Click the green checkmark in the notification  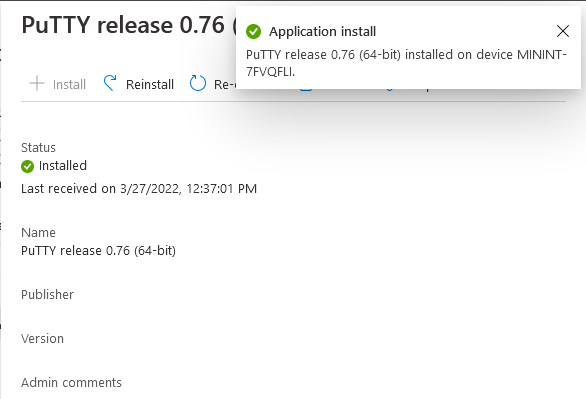pyautogui.click(x=253, y=31)
